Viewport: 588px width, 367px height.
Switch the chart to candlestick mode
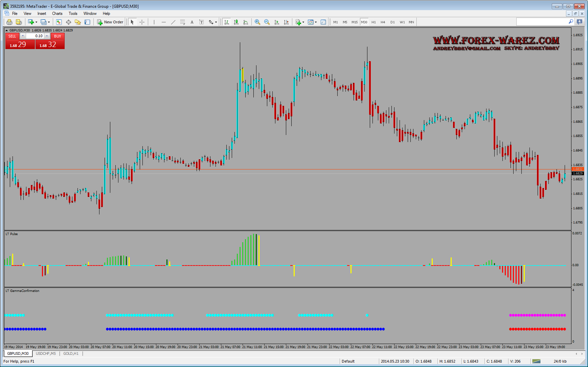pos(236,22)
